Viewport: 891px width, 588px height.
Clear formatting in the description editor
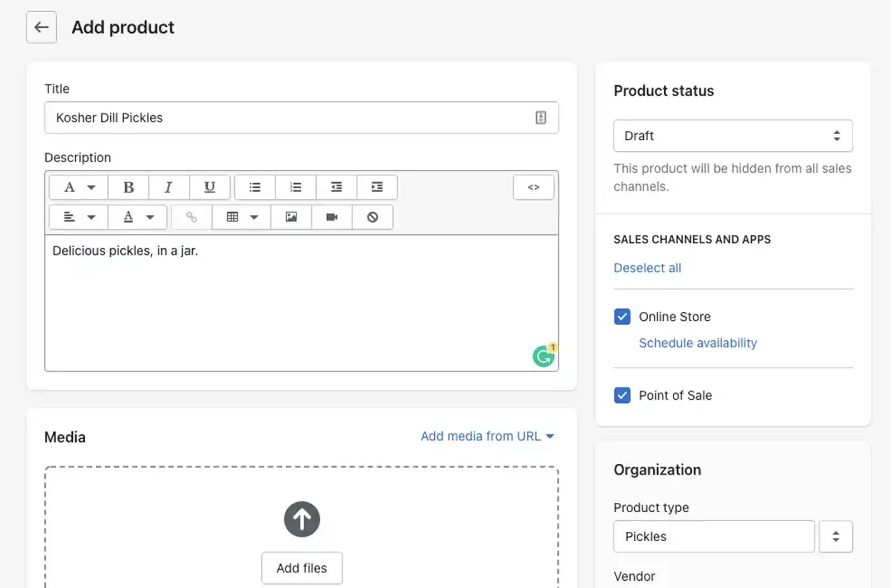[x=373, y=217]
